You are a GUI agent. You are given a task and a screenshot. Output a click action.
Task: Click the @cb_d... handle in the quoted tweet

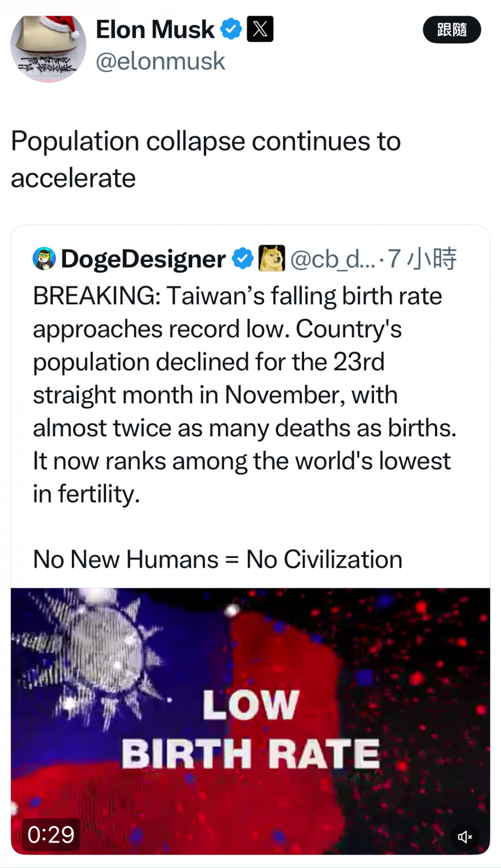(332, 259)
